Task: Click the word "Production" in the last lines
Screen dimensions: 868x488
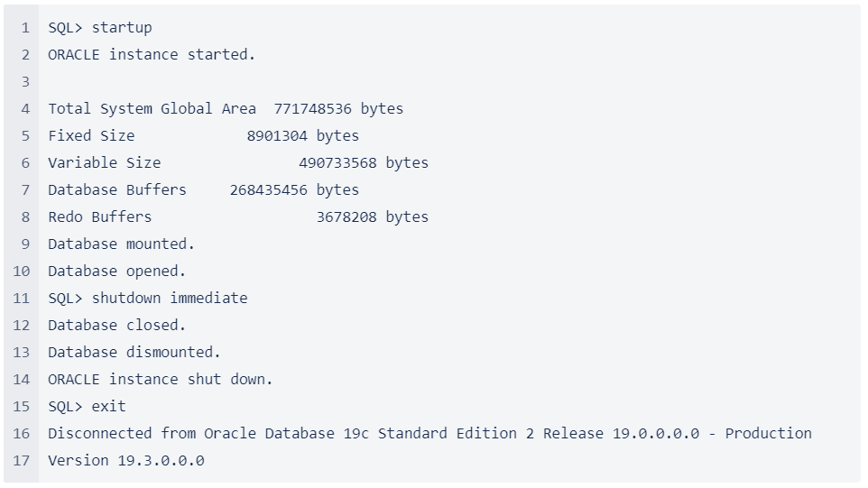Action: click(x=768, y=434)
